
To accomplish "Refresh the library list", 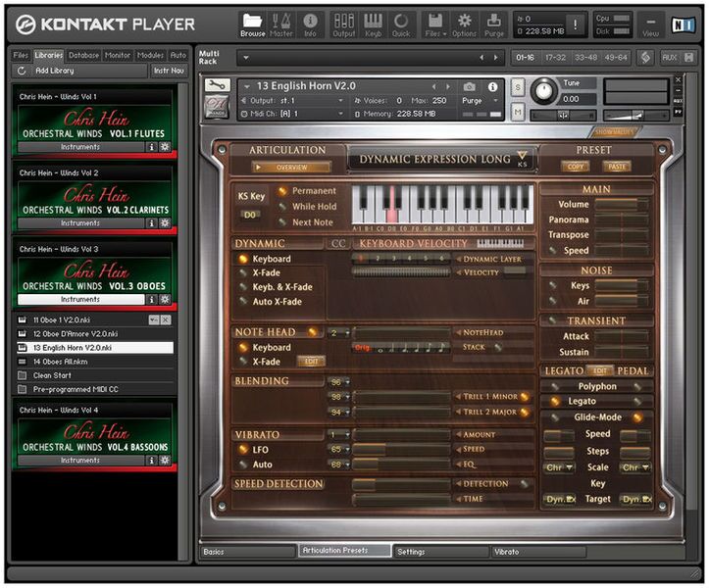I will (x=22, y=71).
